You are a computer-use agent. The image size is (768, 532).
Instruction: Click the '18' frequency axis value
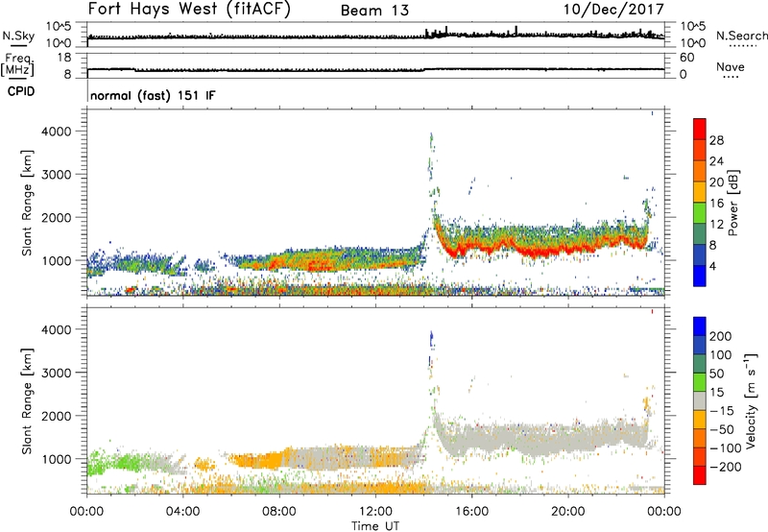click(64, 58)
